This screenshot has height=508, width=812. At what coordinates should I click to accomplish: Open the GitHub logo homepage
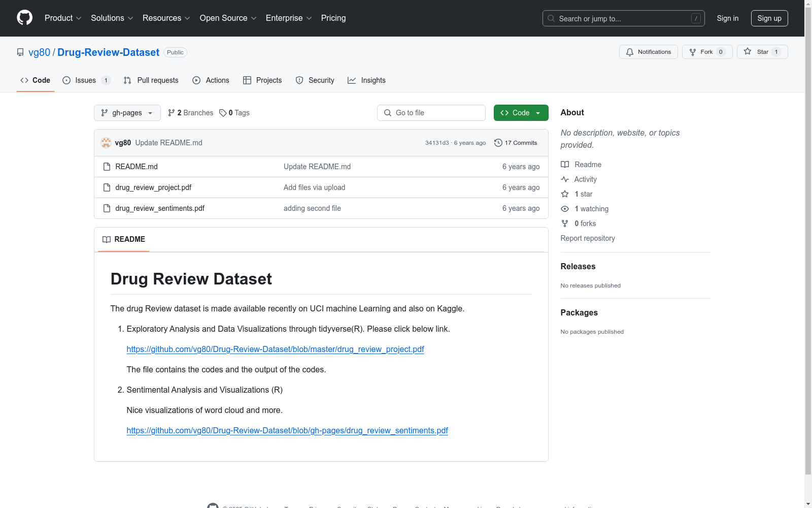(24, 18)
